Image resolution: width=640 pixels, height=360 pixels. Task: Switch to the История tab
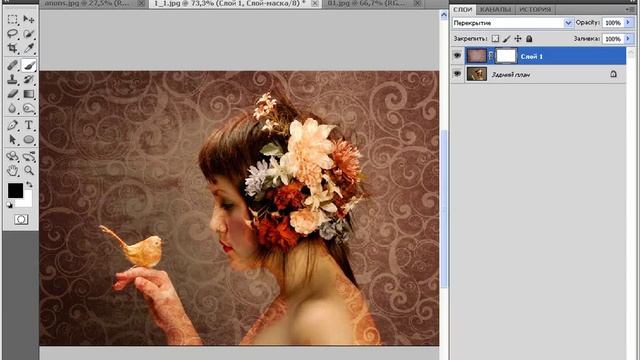535,9
